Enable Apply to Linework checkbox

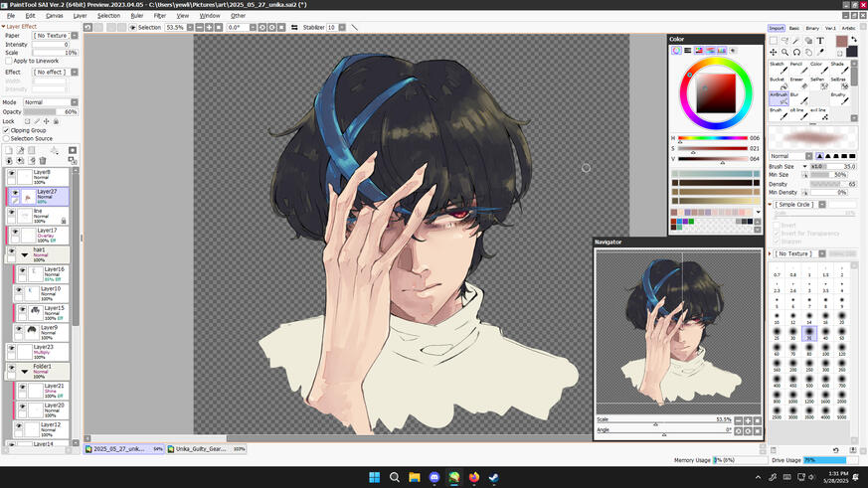[8, 61]
